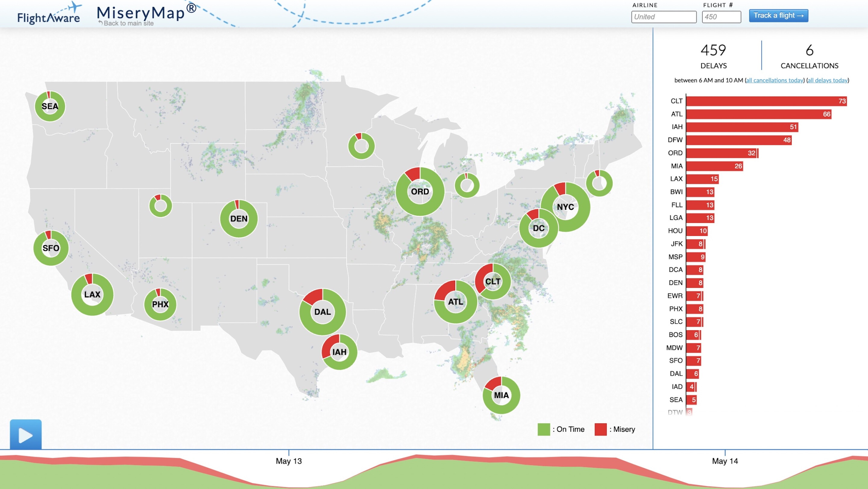Jump to May 14 on timeline
The height and width of the screenshot is (489, 868).
pos(725,461)
